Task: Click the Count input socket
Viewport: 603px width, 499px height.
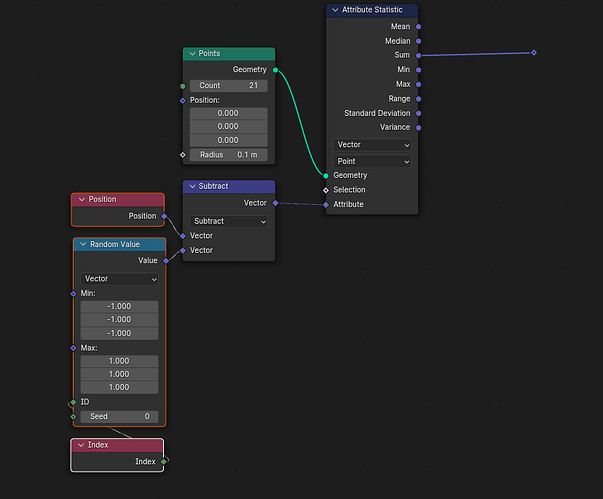Action: 183,86
